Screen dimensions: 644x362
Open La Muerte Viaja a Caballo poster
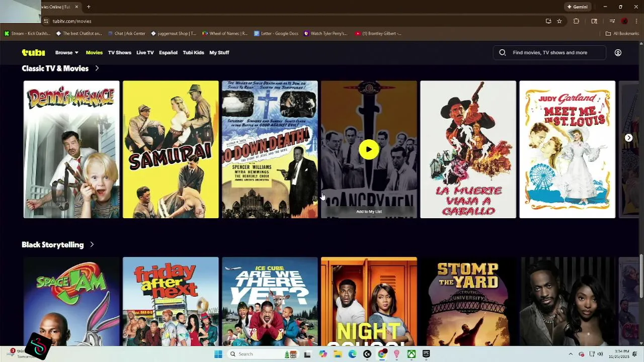click(468, 149)
